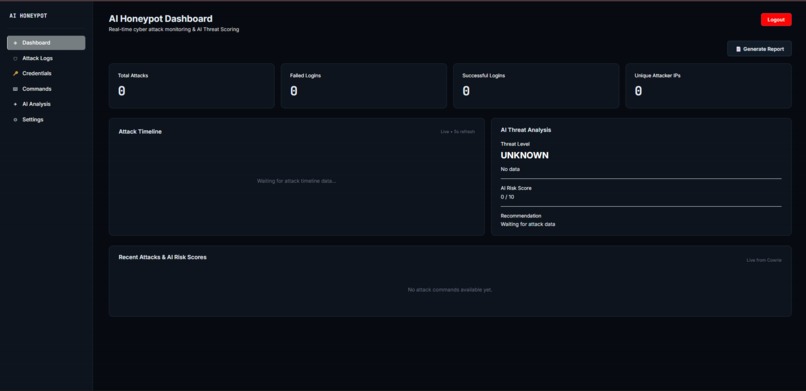
Task: Click the Attack Timeline heading
Action: pos(140,132)
